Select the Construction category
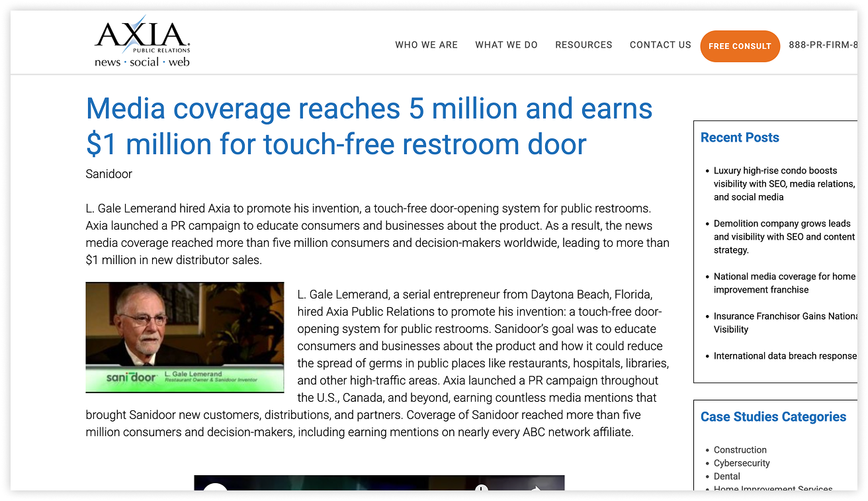This screenshot has width=868, height=501. 740,450
